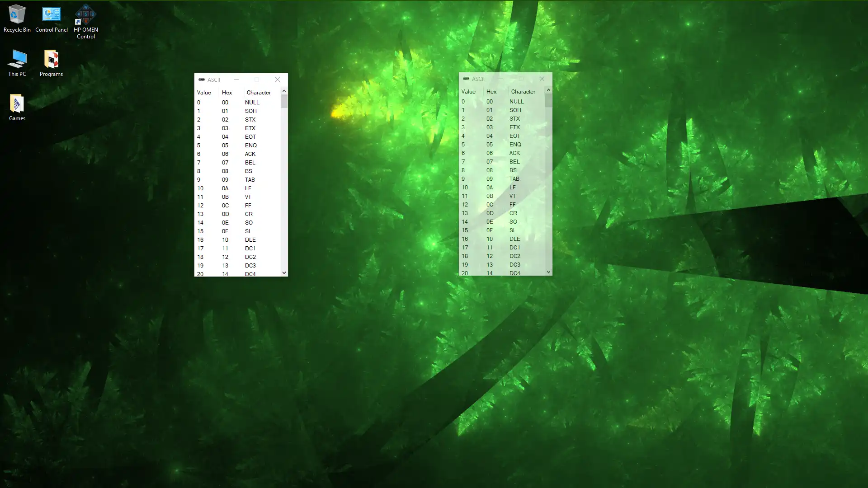Open Programs folder on desktop
868x488 pixels.
[51, 61]
